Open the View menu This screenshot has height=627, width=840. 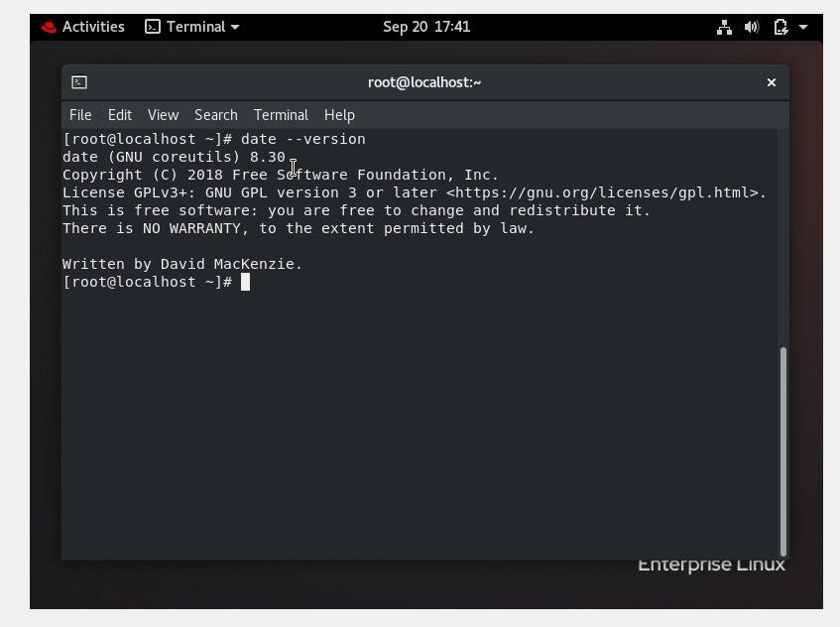tap(163, 114)
